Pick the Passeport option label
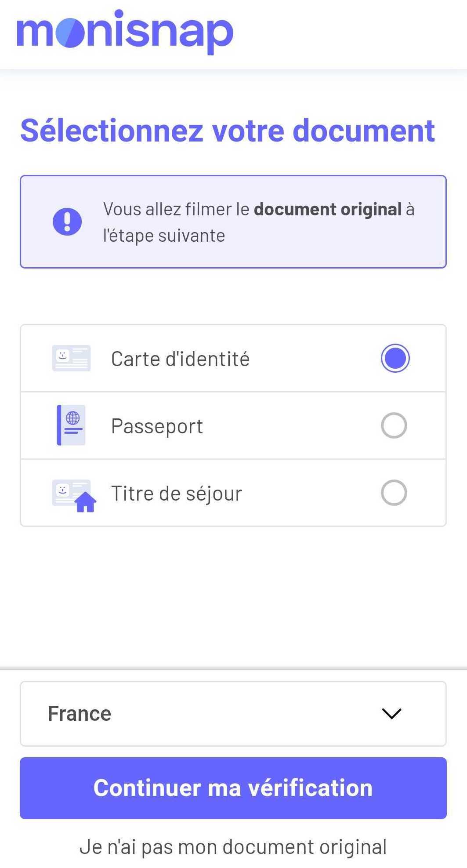The width and height of the screenshot is (467, 868). 157,426
